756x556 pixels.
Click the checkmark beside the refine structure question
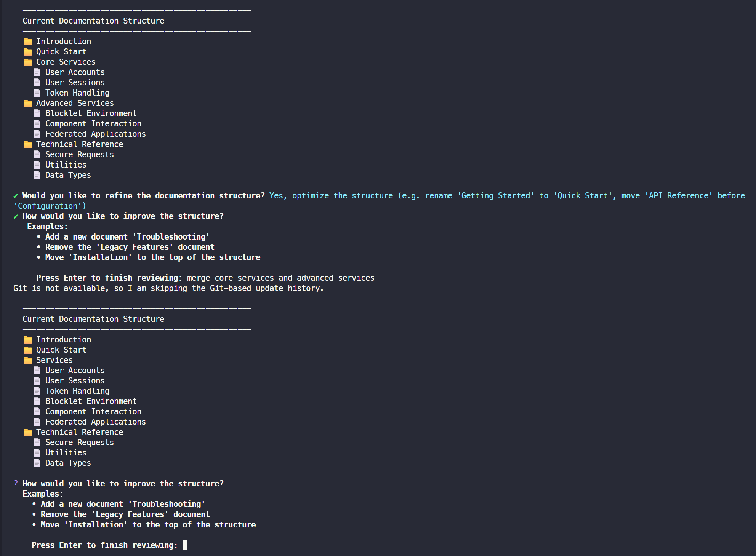point(15,195)
